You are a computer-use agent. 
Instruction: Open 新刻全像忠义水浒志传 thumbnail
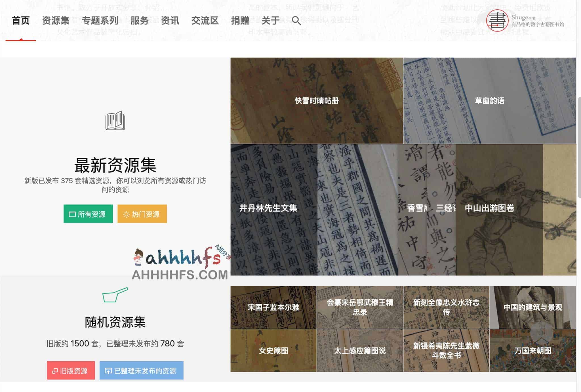(x=447, y=307)
